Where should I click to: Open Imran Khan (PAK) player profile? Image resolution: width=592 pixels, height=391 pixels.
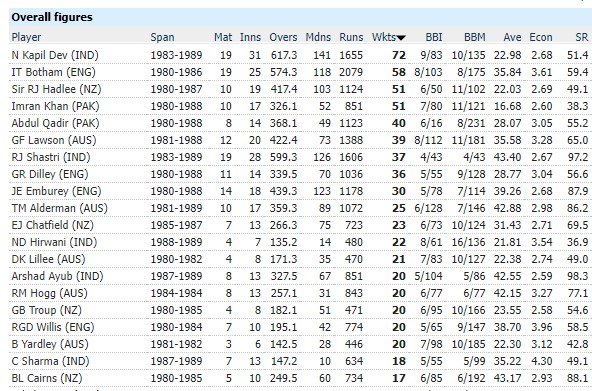click(x=55, y=106)
